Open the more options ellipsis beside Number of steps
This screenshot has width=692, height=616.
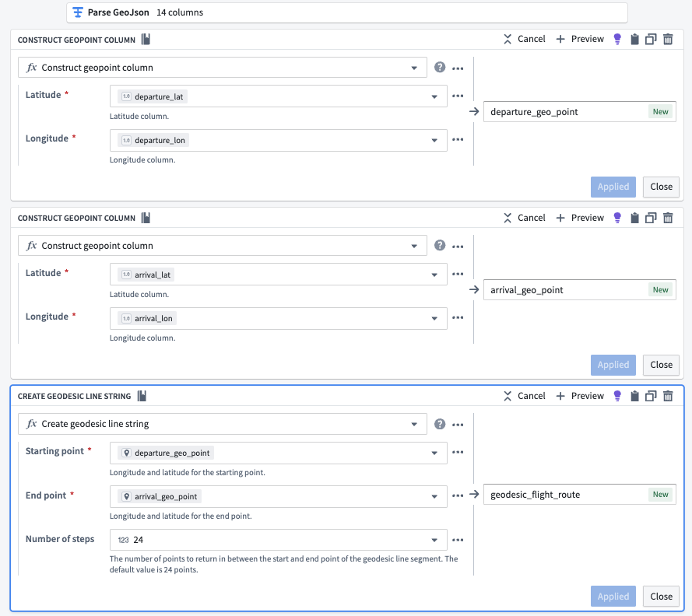458,540
